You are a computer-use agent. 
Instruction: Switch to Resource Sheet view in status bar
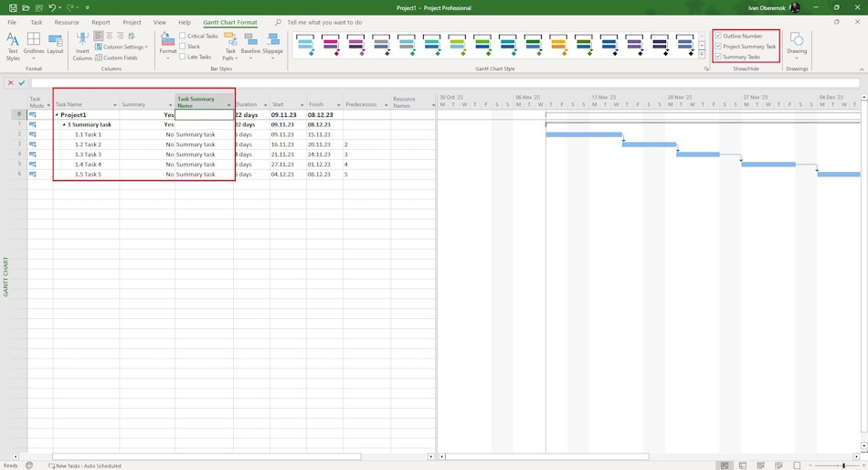point(778,465)
